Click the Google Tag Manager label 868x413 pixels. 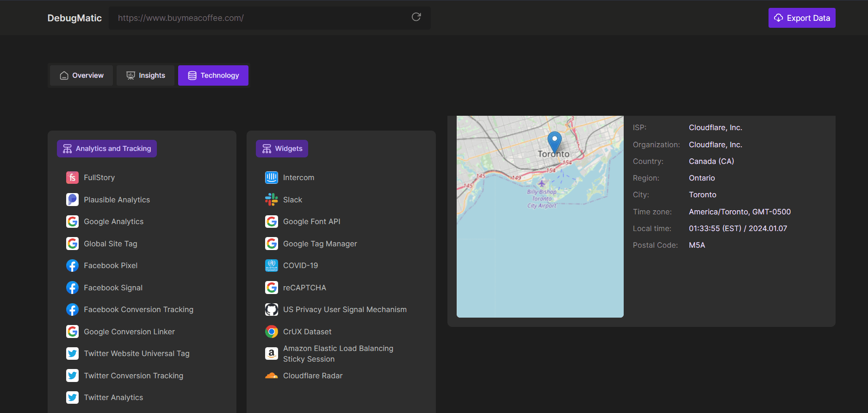[x=320, y=244]
